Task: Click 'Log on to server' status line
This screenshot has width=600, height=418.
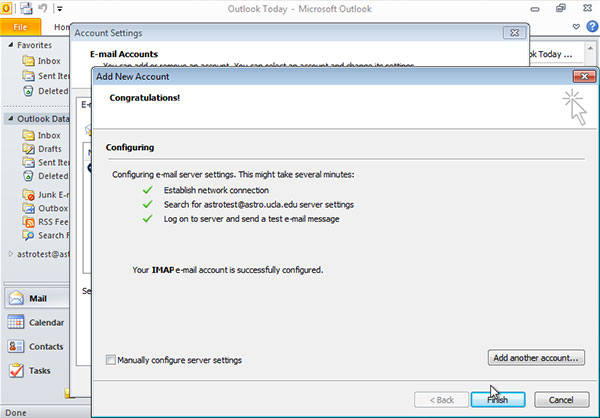Action: pyautogui.click(x=251, y=219)
